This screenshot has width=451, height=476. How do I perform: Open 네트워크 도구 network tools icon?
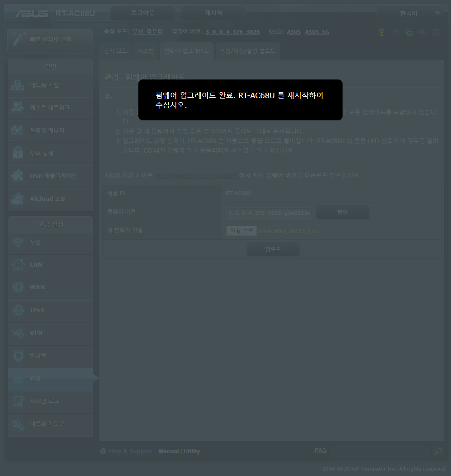tap(19, 424)
